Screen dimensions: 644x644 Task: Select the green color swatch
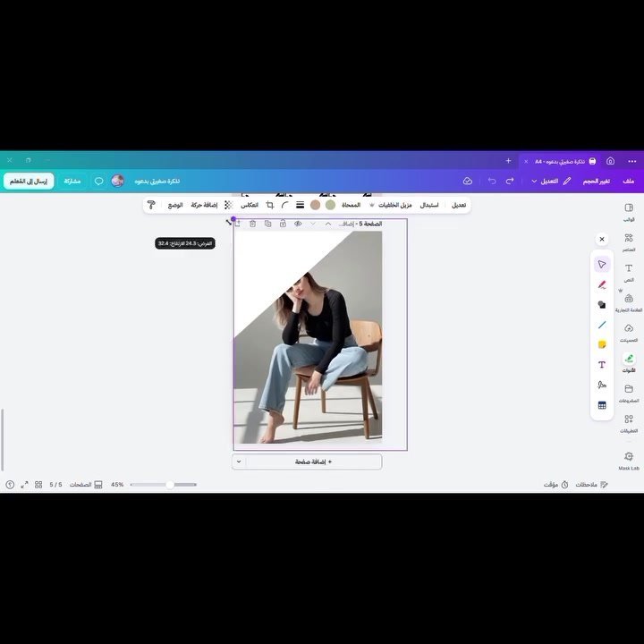tap(330, 205)
